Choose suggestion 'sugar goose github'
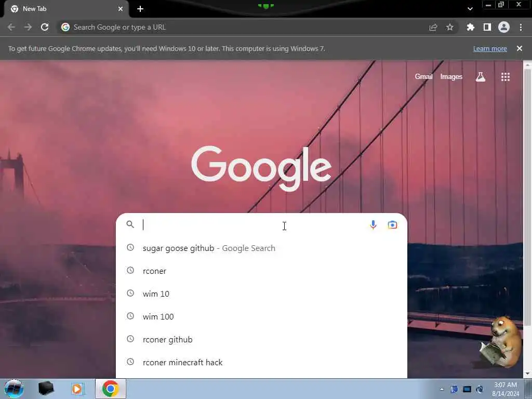The image size is (532, 399). (x=261, y=248)
